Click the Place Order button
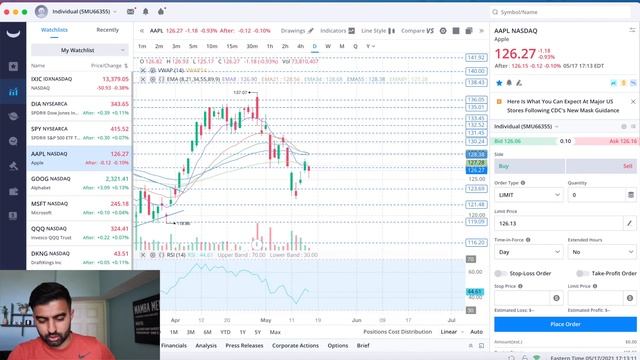The width and height of the screenshot is (640, 360). (x=565, y=324)
